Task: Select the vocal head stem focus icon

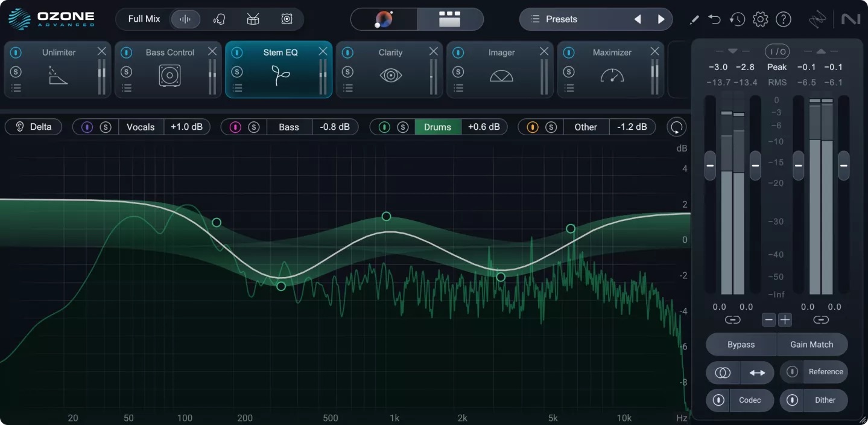Action: click(220, 19)
